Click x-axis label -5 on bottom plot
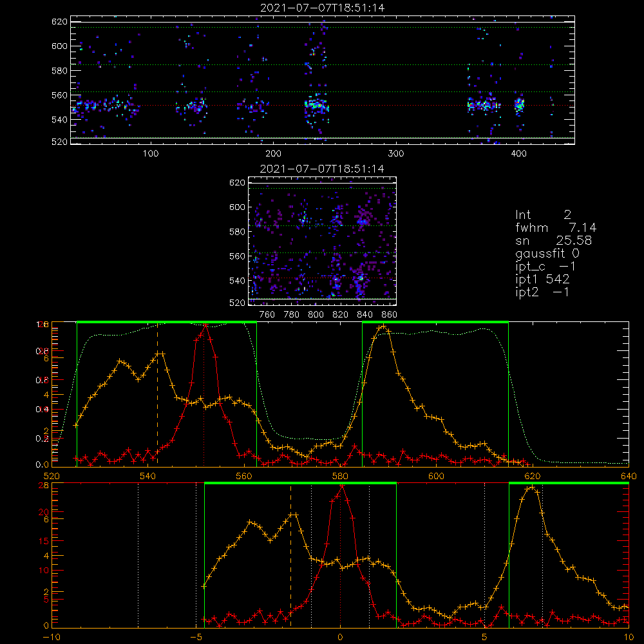This screenshot has height=644, width=644. [196, 638]
